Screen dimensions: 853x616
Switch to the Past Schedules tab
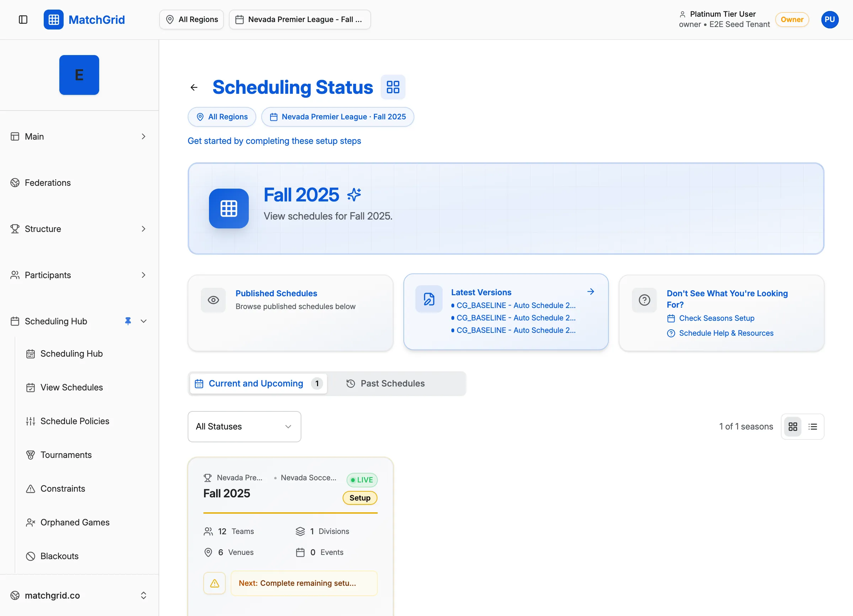coord(393,383)
